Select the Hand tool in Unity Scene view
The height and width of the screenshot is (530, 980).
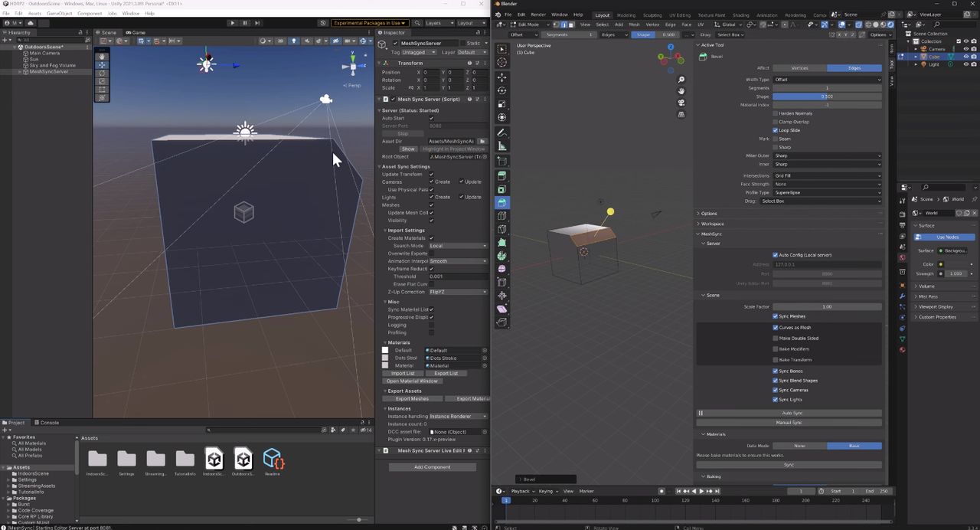[x=102, y=57]
